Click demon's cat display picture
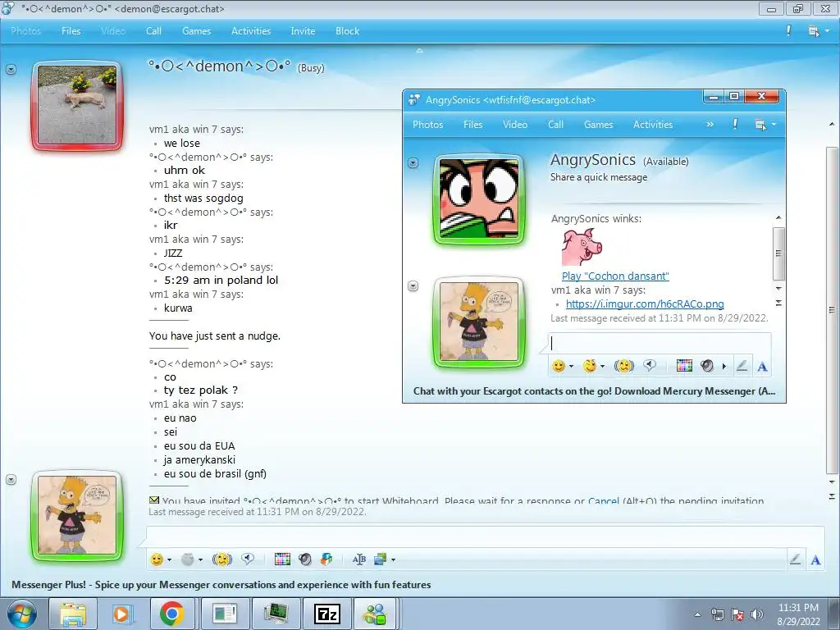The image size is (840, 630). [x=76, y=105]
